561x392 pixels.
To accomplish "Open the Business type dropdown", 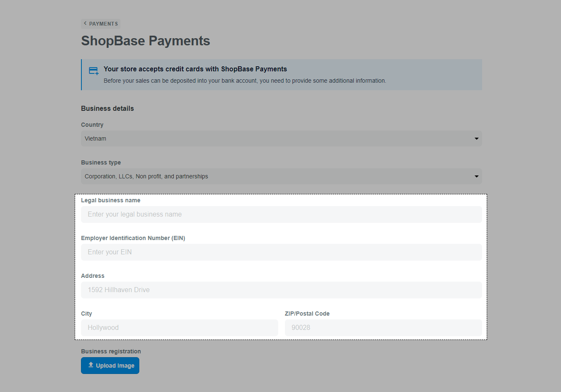I will coord(277,176).
